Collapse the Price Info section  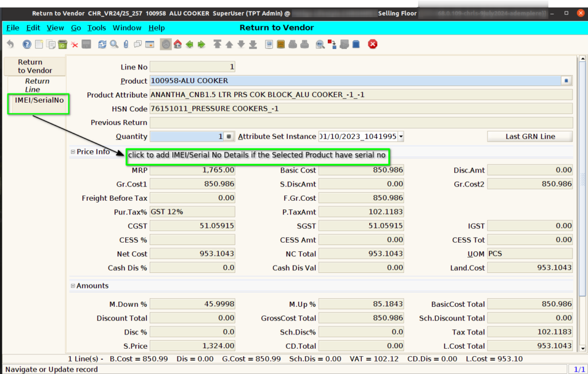pyautogui.click(x=73, y=152)
